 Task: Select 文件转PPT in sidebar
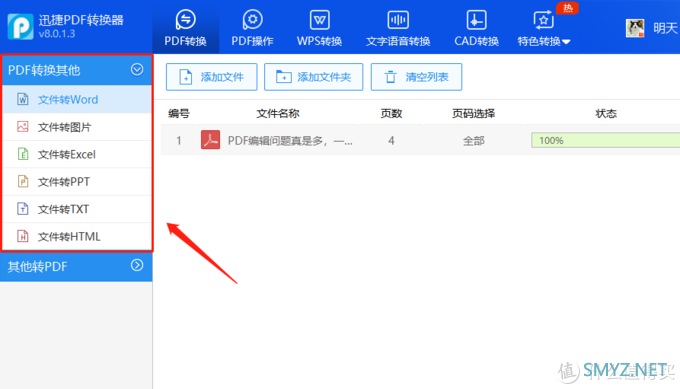coord(77,182)
